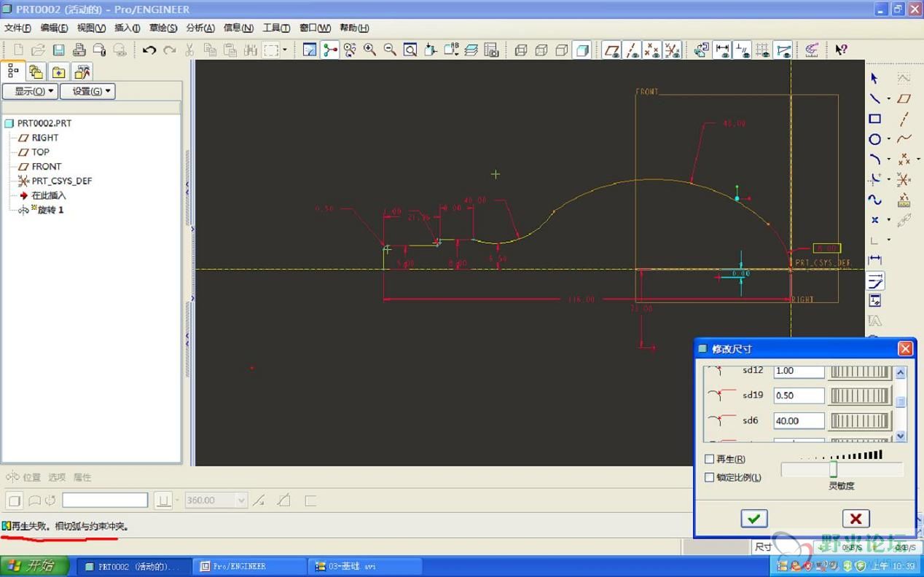This screenshot has width=924, height=577.
Task: Open the 分析(A) menu
Action: tap(200, 28)
